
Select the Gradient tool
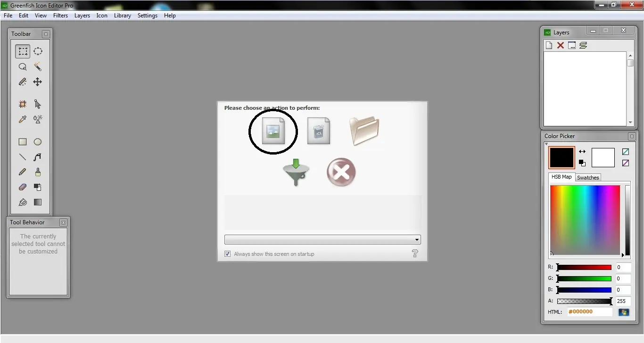click(38, 202)
